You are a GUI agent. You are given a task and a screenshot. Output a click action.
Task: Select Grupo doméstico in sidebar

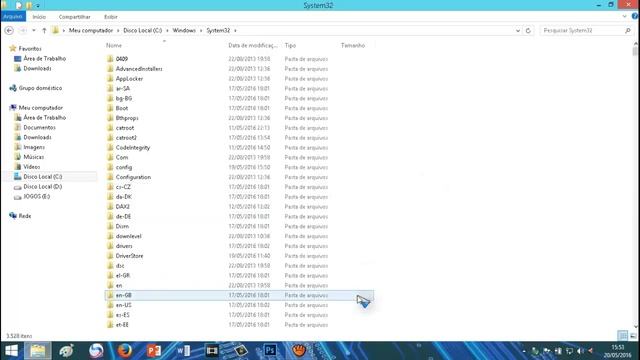point(40,88)
